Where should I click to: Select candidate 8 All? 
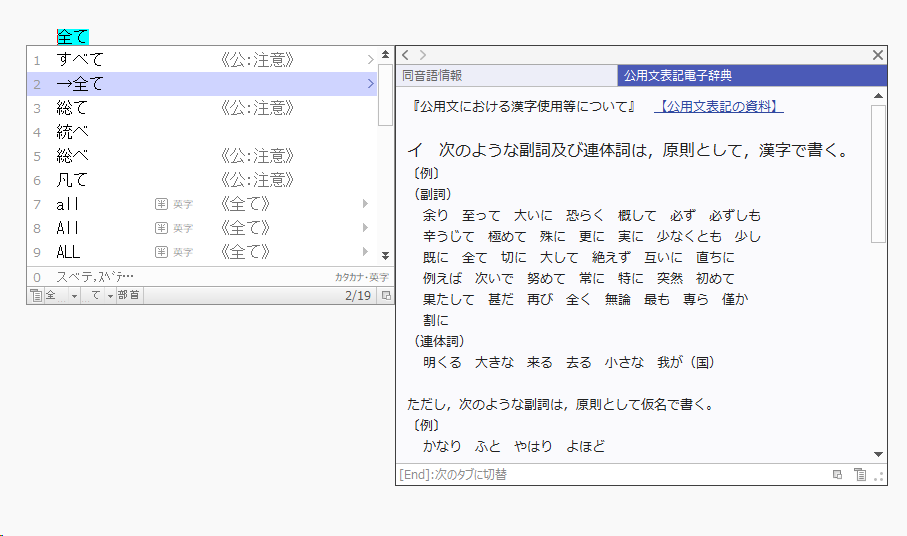point(202,228)
